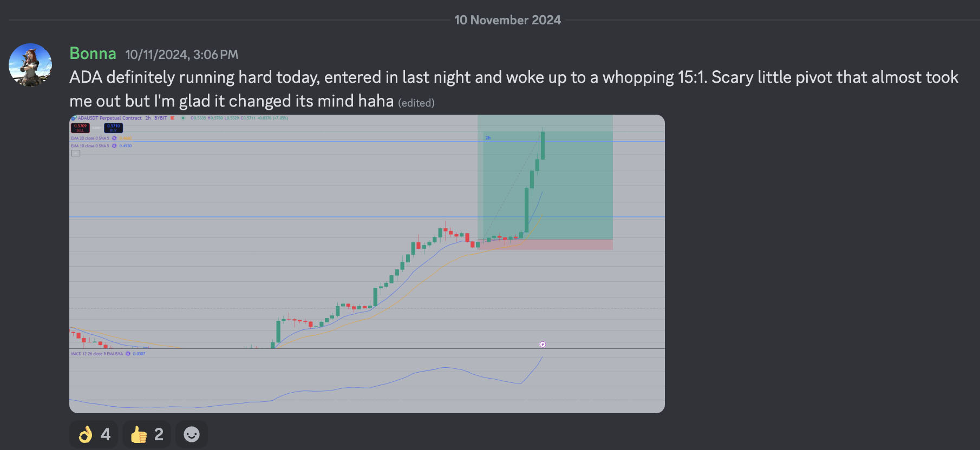Click the blue BUY 0.5710 button

(114, 128)
